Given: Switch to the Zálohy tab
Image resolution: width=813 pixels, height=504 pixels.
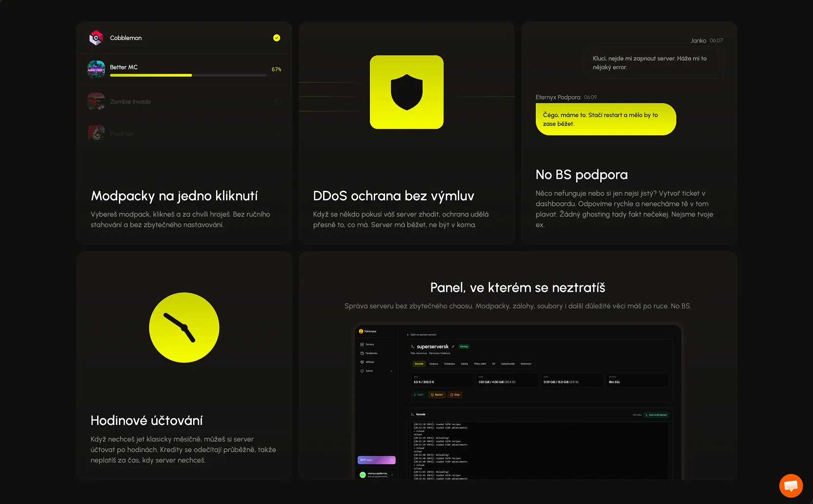Looking at the screenshot, I should click(465, 363).
